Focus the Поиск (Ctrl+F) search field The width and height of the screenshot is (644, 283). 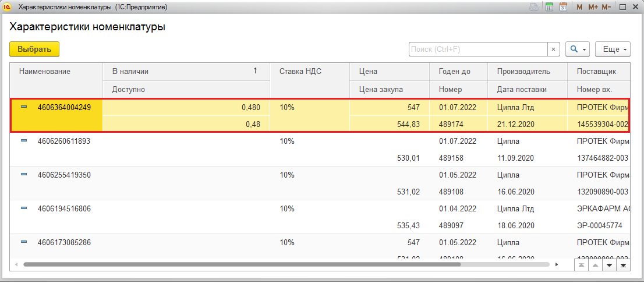point(477,49)
